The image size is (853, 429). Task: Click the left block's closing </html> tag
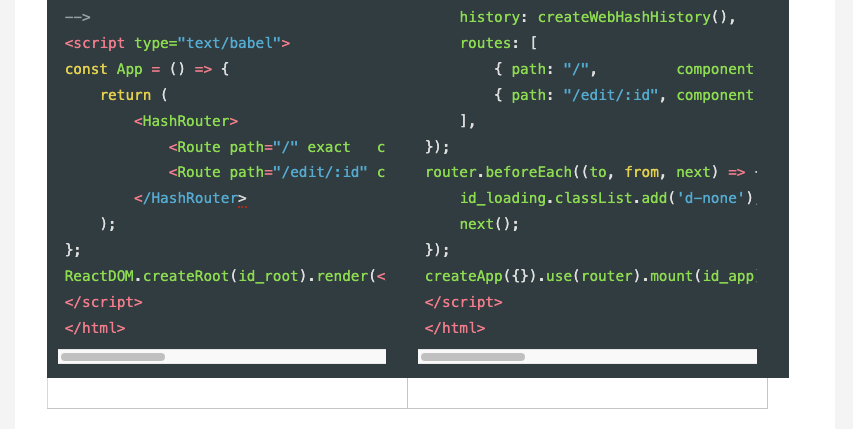tap(95, 328)
